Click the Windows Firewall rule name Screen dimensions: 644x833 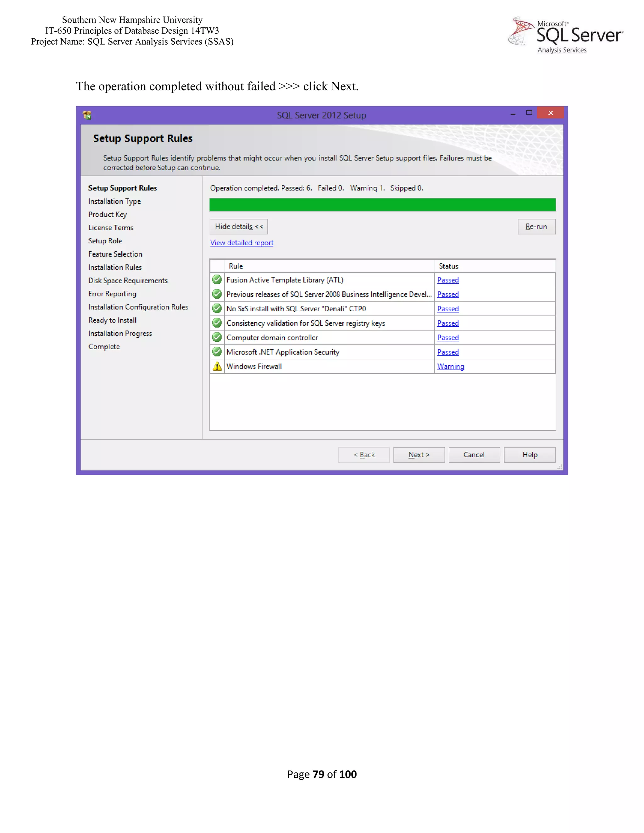[x=254, y=366]
